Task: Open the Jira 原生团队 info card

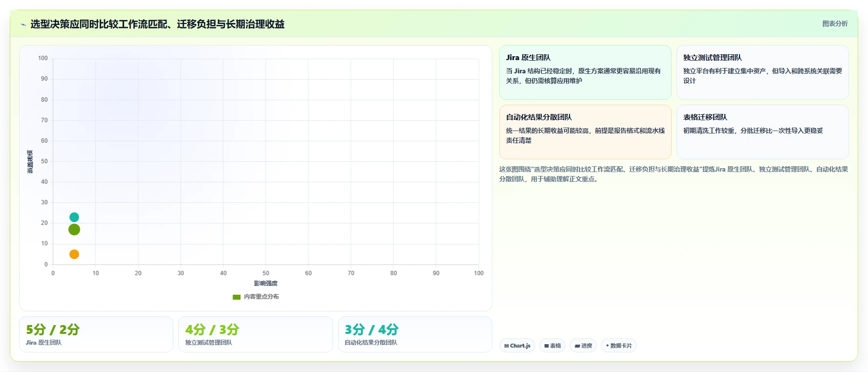Action: pos(585,72)
